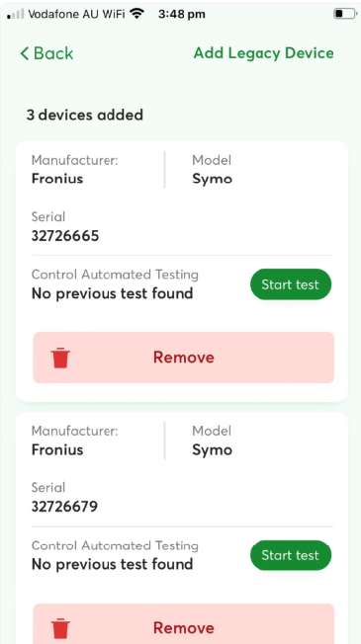Tap first card's 'No previous test found' status
Screen dimensions: 361x644
click(x=112, y=293)
